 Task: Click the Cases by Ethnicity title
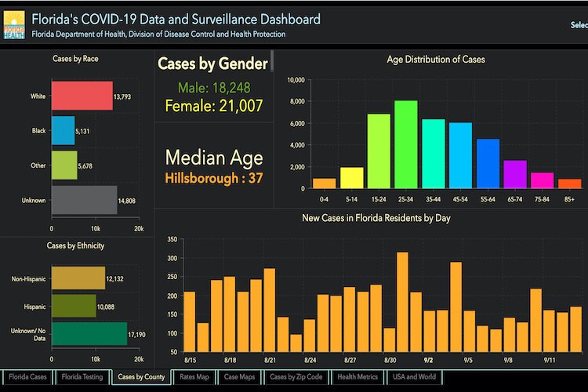pyautogui.click(x=75, y=245)
